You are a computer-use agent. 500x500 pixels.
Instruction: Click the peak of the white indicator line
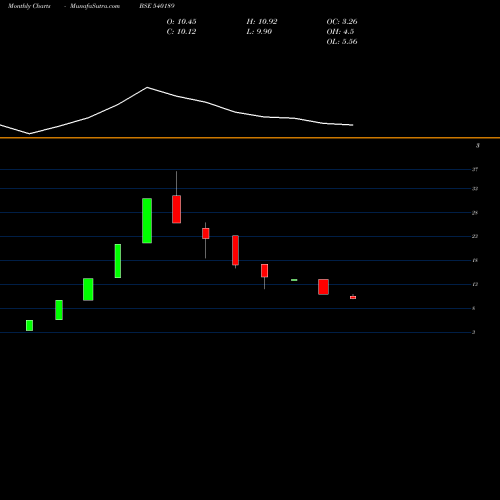click(x=147, y=87)
